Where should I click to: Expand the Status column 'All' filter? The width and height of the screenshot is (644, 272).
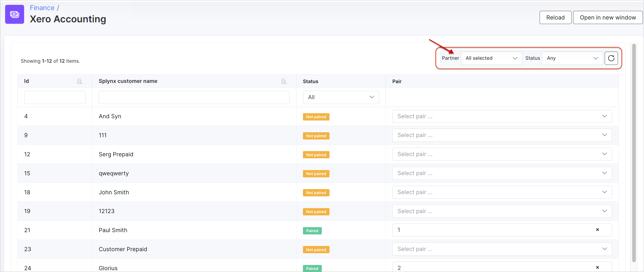341,97
